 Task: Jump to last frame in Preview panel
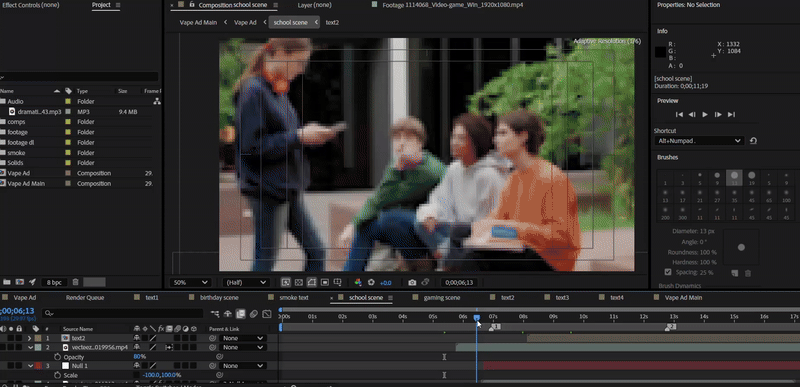click(x=731, y=115)
